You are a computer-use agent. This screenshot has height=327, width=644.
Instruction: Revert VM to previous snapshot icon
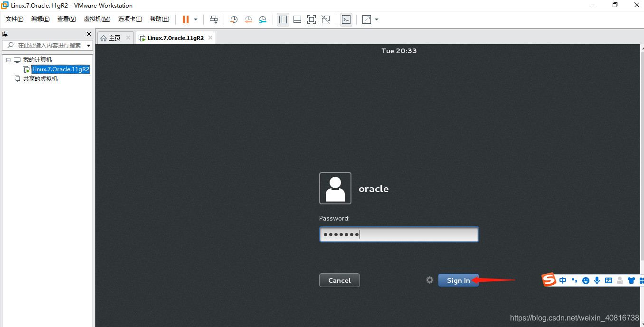[x=248, y=19]
